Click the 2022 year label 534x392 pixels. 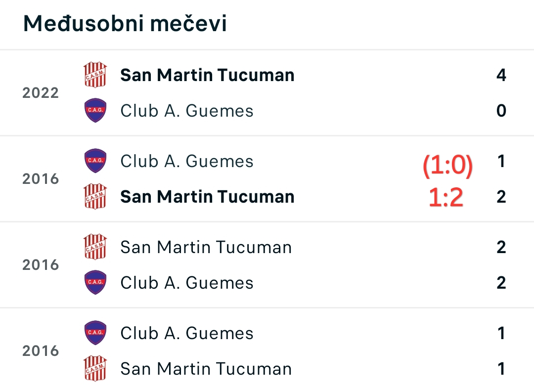pos(41,93)
